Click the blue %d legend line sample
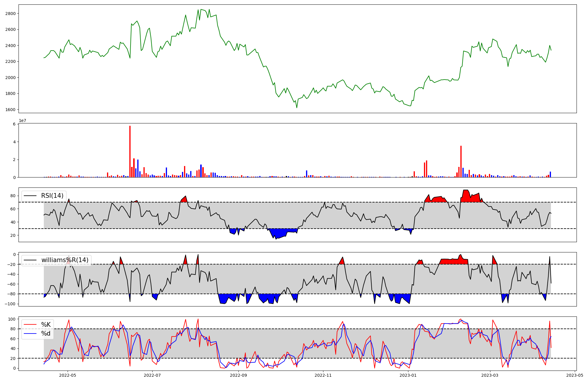The height and width of the screenshot is (382, 588). (x=30, y=334)
